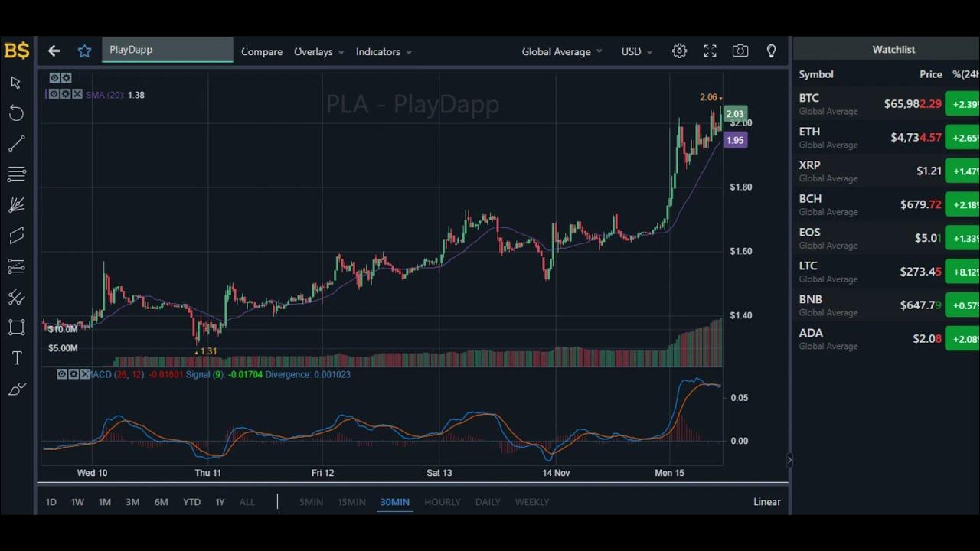The image size is (980, 551).
Task: Click the Compare button
Action: coord(262,51)
